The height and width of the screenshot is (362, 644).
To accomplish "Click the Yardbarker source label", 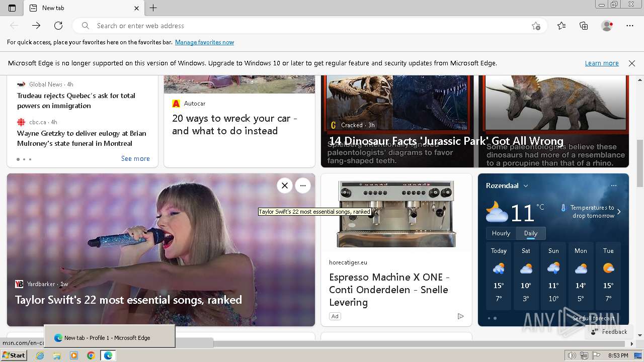I will click(41, 284).
